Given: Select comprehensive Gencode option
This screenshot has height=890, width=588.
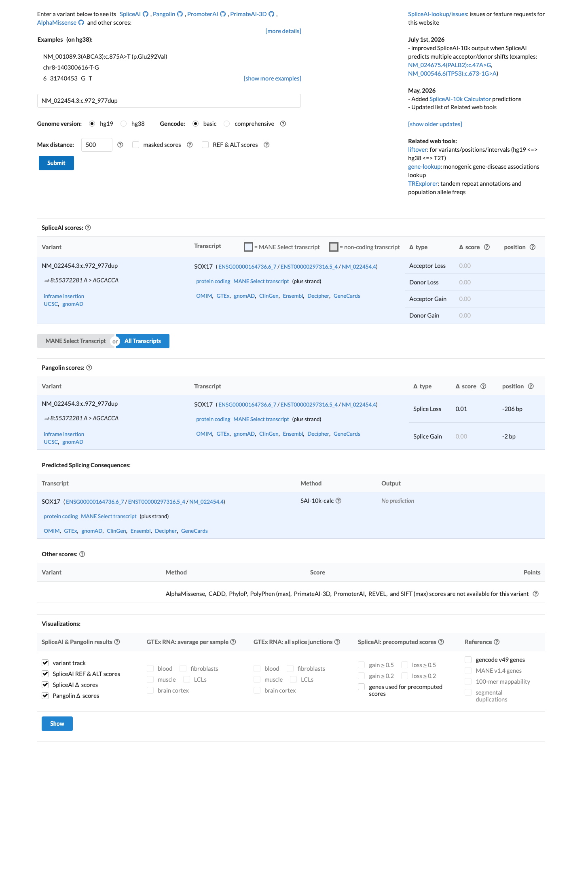Looking at the screenshot, I should tap(227, 124).
